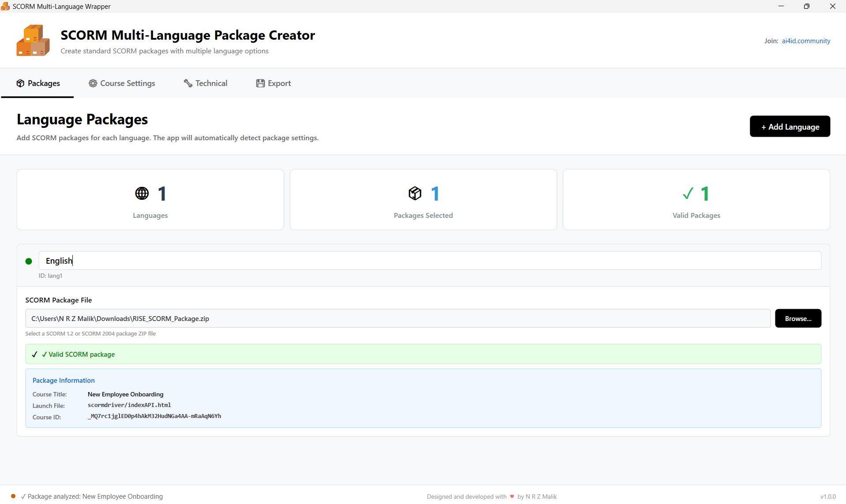Click the package icon in Packages Selected card
Image resolution: width=846 pixels, height=504 pixels.
(x=414, y=193)
